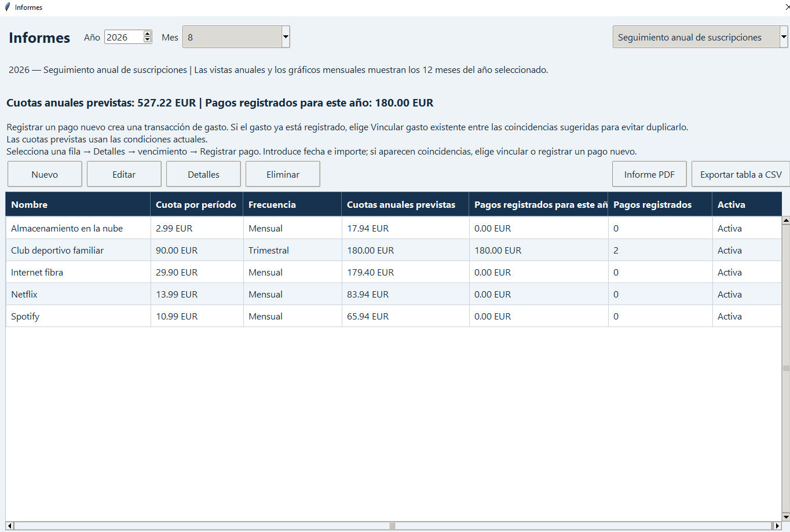Click the horizontal scrollbar thumb grip
Viewport: 790px width, 532px height.
coord(392,526)
